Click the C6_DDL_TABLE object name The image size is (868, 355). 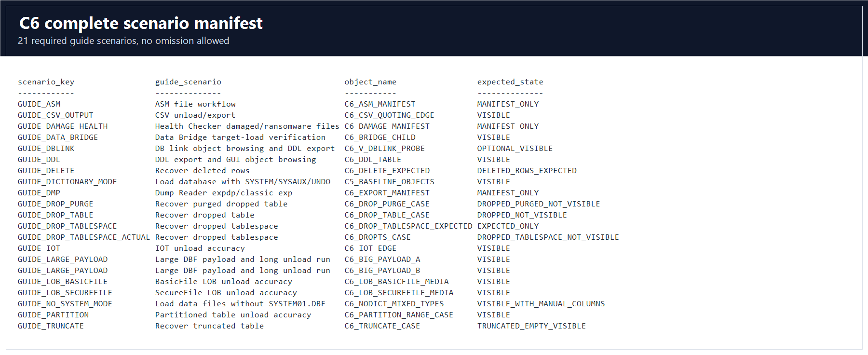[x=373, y=160]
